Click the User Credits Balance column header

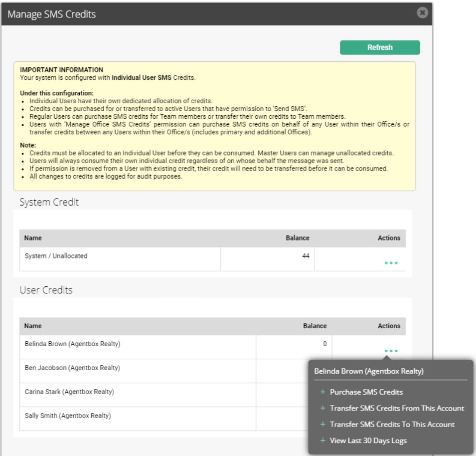click(315, 326)
